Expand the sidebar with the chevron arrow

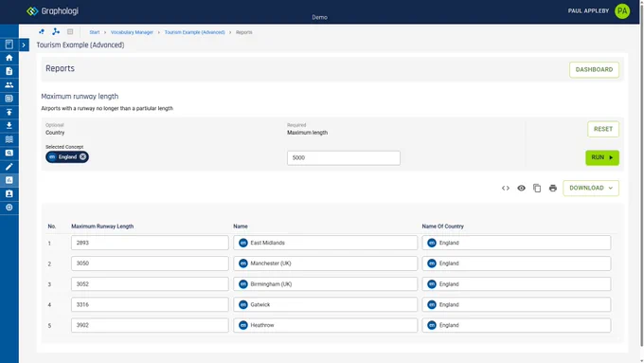click(24, 45)
